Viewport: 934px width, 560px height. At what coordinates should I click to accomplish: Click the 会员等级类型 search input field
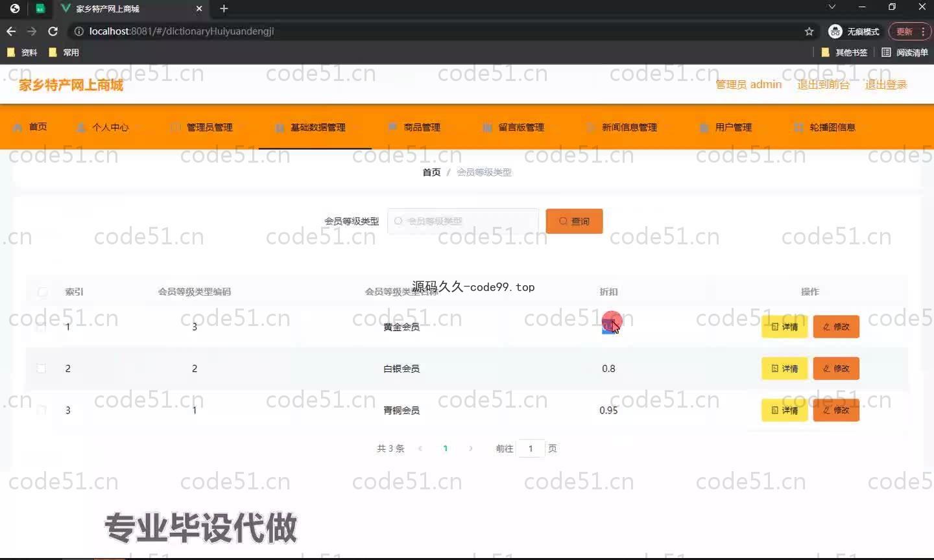[x=462, y=221]
